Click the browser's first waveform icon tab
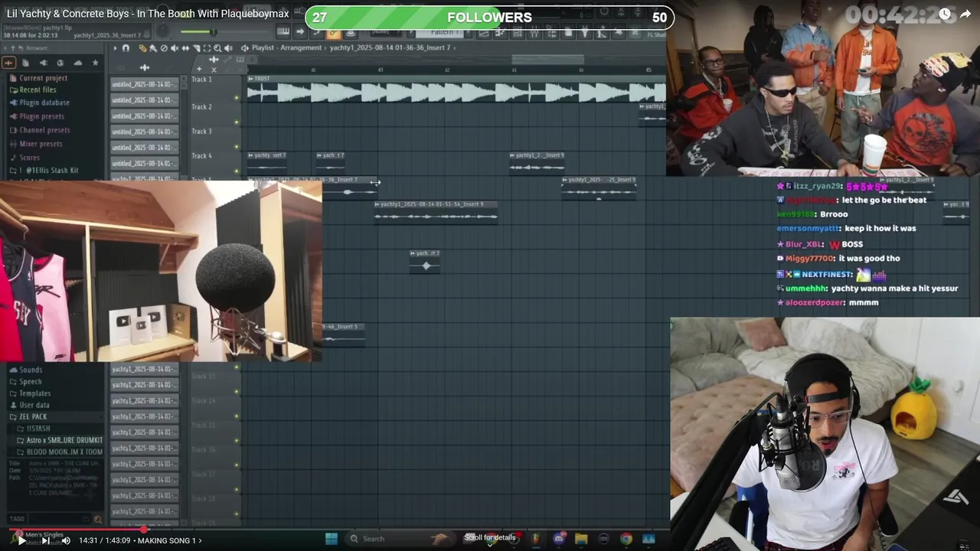This screenshot has width=980, height=551. coord(8,63)
